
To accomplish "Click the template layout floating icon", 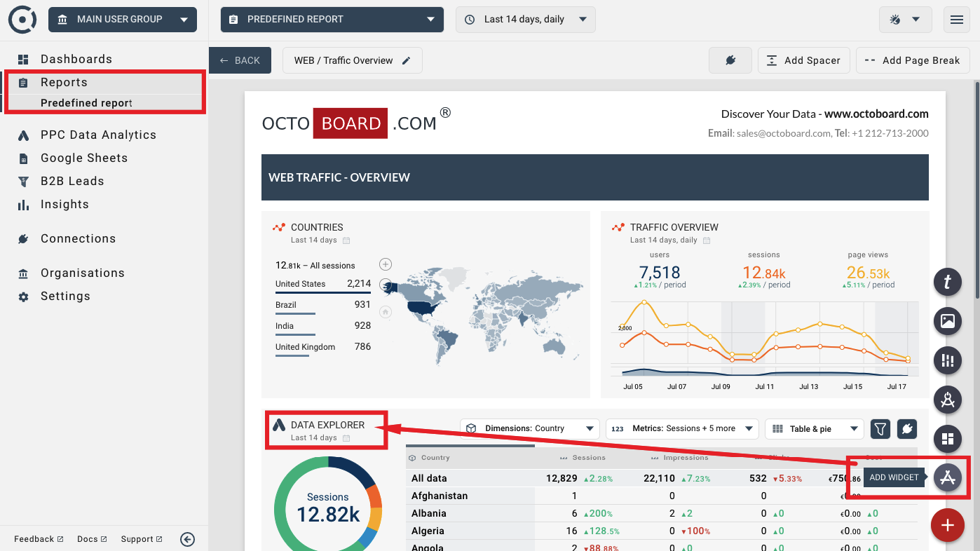I will tap(948, 439).
